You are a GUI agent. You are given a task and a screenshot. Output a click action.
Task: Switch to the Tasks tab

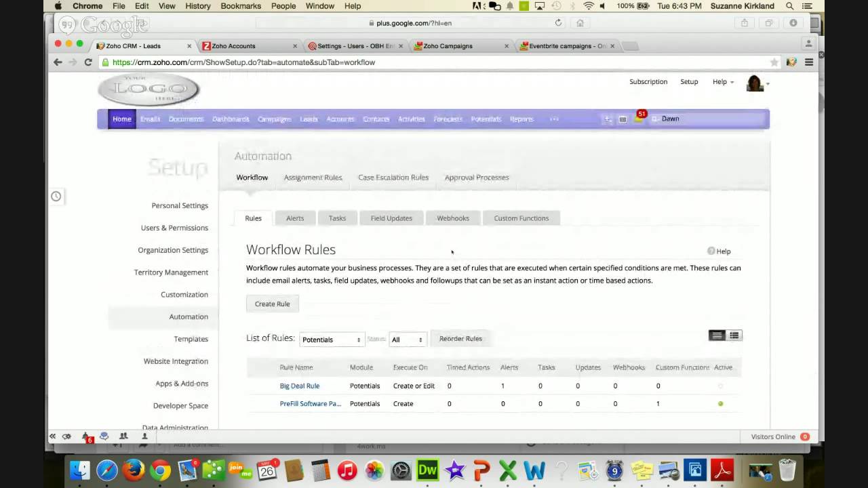point(337,218)
